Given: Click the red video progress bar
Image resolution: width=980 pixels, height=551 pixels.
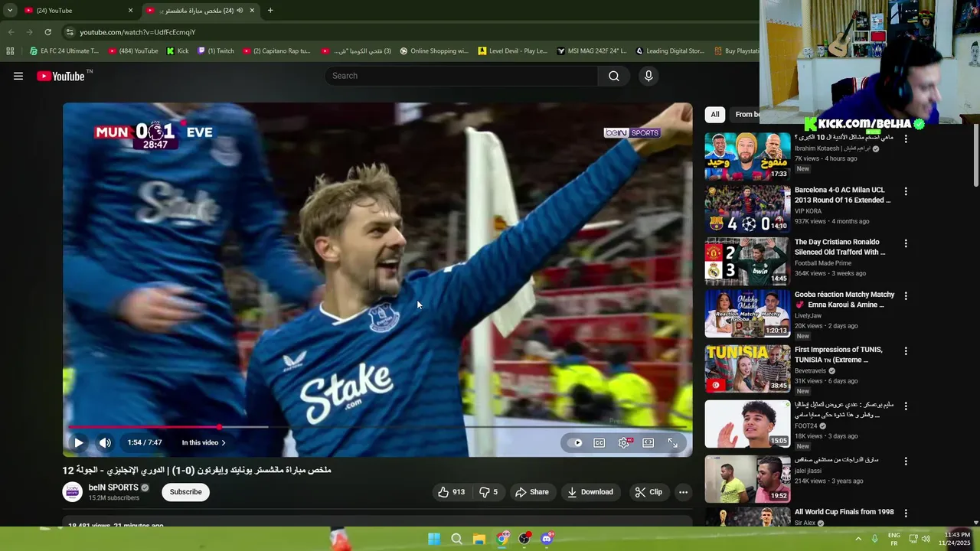Looking at the screenshot, I should tap(145, 427).
